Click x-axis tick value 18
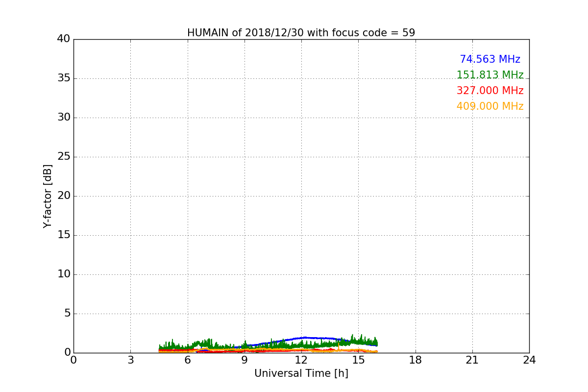The height and width of the screenshot is (392, 588). point(416,360)
